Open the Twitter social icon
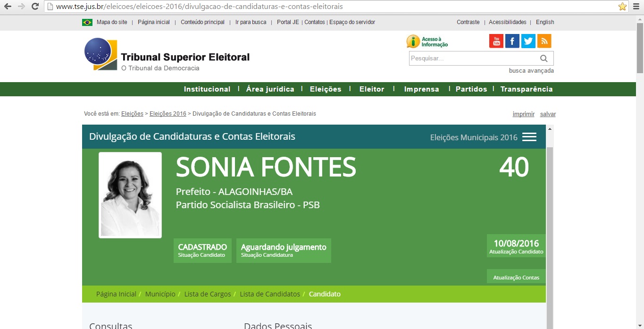The image size is (644, 329). tap(528, 41)
